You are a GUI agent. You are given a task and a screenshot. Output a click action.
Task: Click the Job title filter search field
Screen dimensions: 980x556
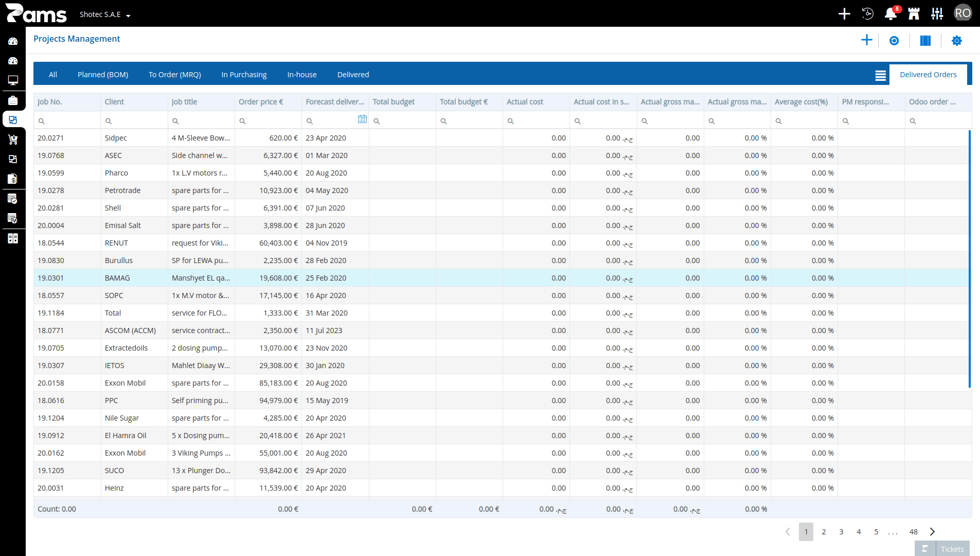point(201,121)
